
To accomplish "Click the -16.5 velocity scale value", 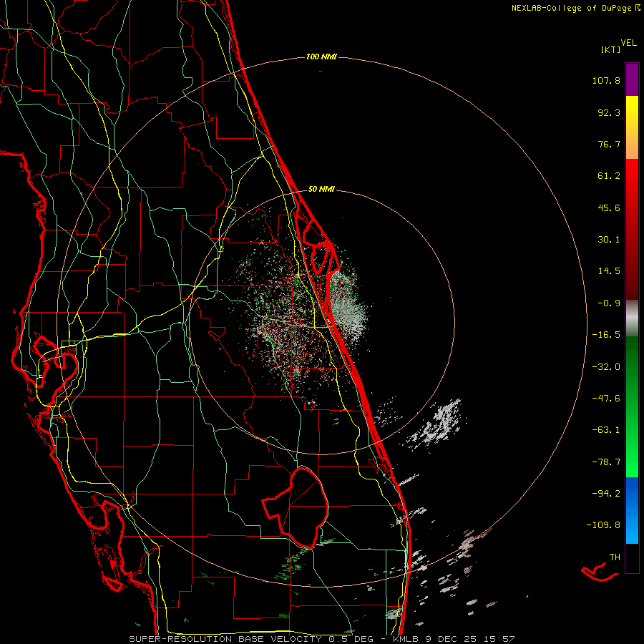I will (606, 335).
